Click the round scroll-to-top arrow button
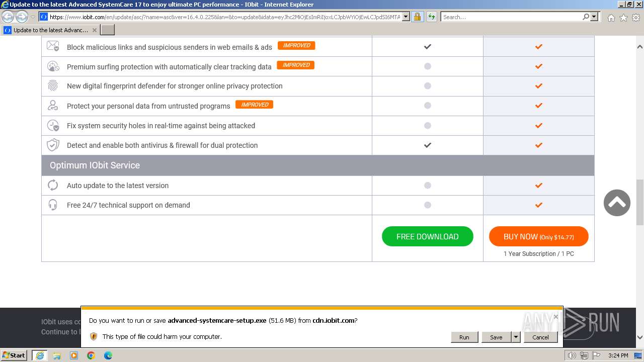 tap(617, 203)
